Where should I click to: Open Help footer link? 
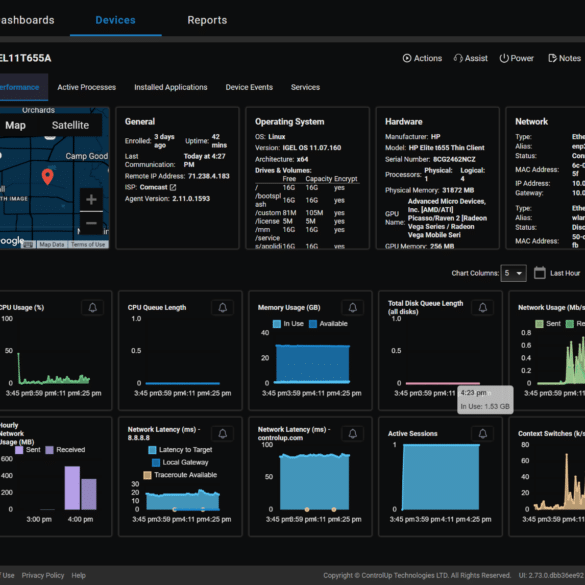[x=78, y=575]
